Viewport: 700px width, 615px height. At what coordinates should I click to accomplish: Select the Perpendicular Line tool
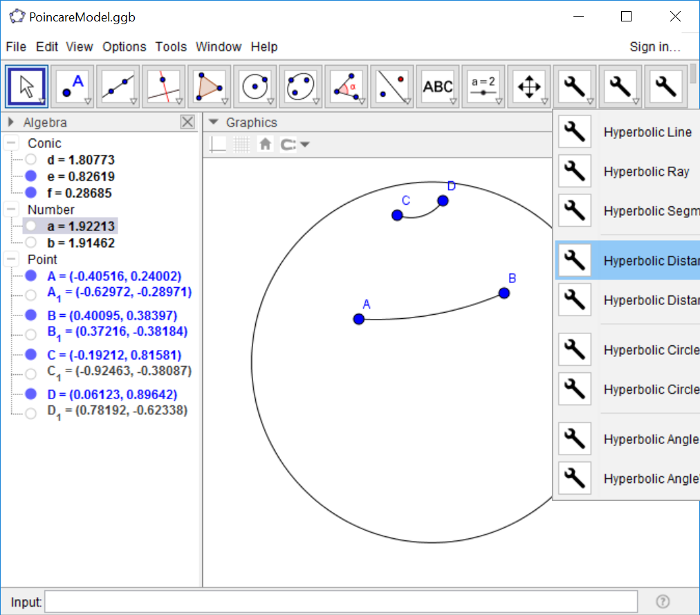pyautogui.click(x=163, y=85)
